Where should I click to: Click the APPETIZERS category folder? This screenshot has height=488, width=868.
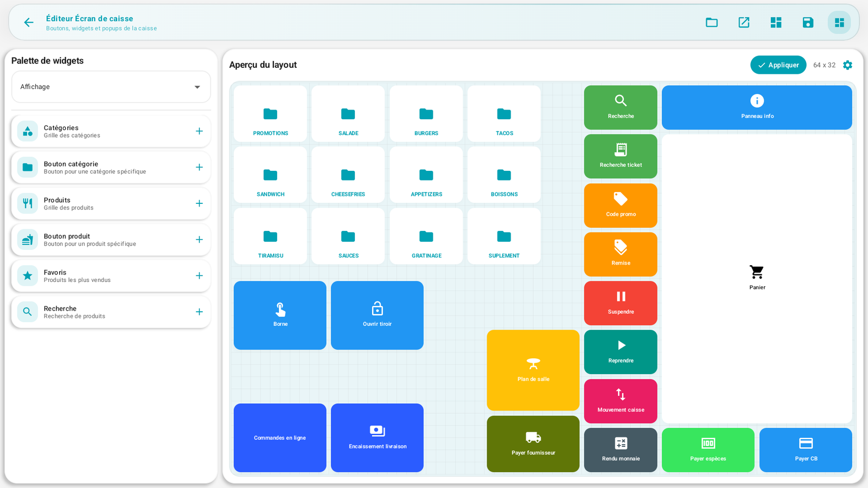click(426, 175)
